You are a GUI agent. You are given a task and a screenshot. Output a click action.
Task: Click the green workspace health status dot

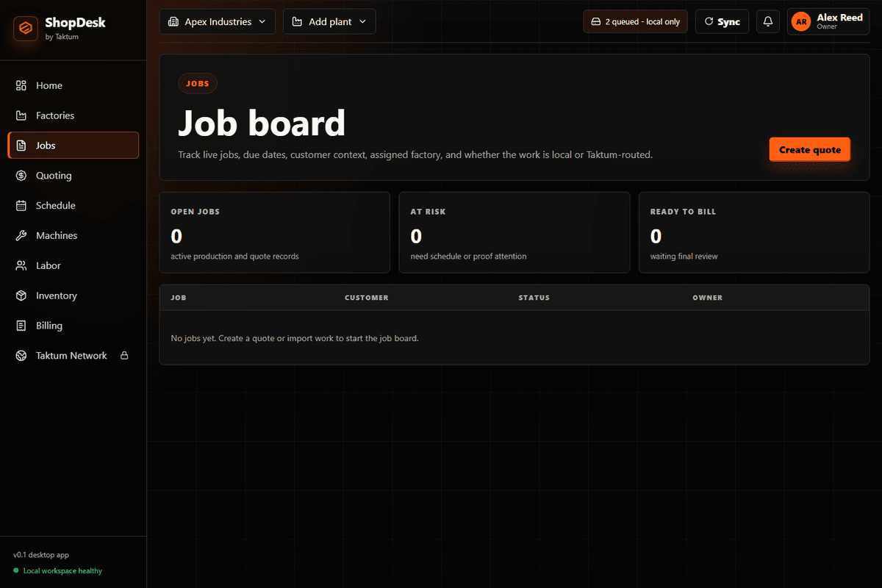tap(16, 571)
